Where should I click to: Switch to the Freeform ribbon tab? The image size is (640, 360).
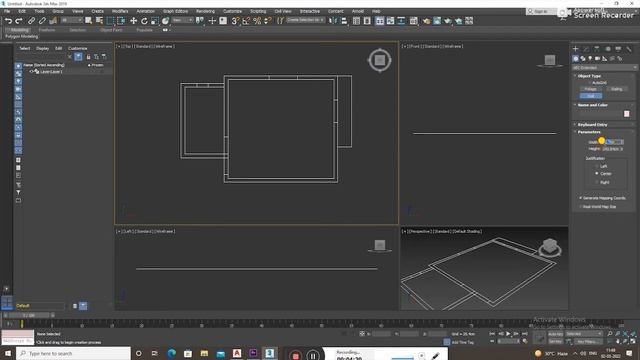pyautogui.click(x=47, y=30)
